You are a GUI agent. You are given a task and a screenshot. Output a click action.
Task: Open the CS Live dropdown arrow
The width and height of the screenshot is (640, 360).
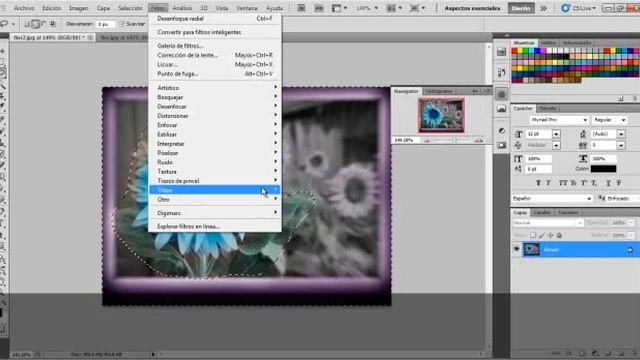tap(594, 8)
